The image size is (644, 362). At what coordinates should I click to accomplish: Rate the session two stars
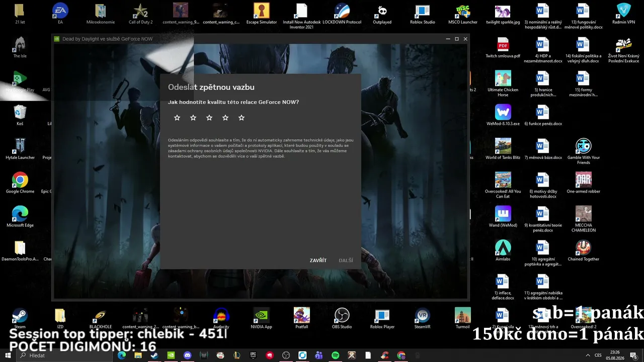tap(193, 118)
